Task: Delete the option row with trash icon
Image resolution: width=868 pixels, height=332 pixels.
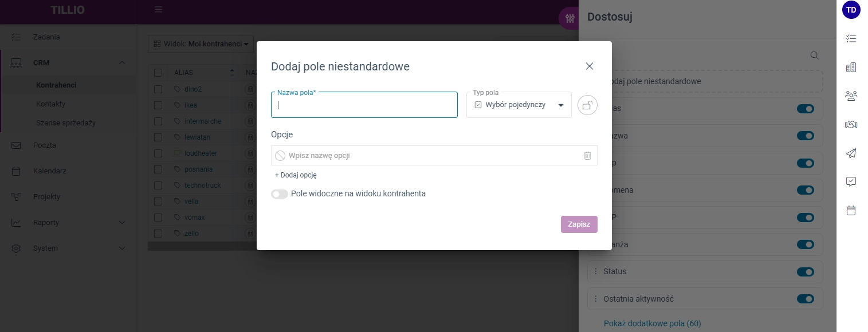Action: [587, 156]
